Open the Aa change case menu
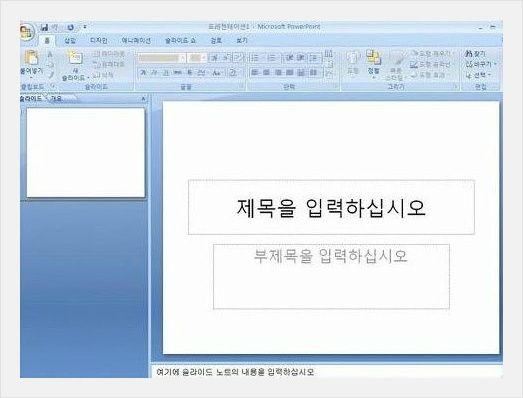The height and width of the screenshot is (398, 523). pos(217,72)
